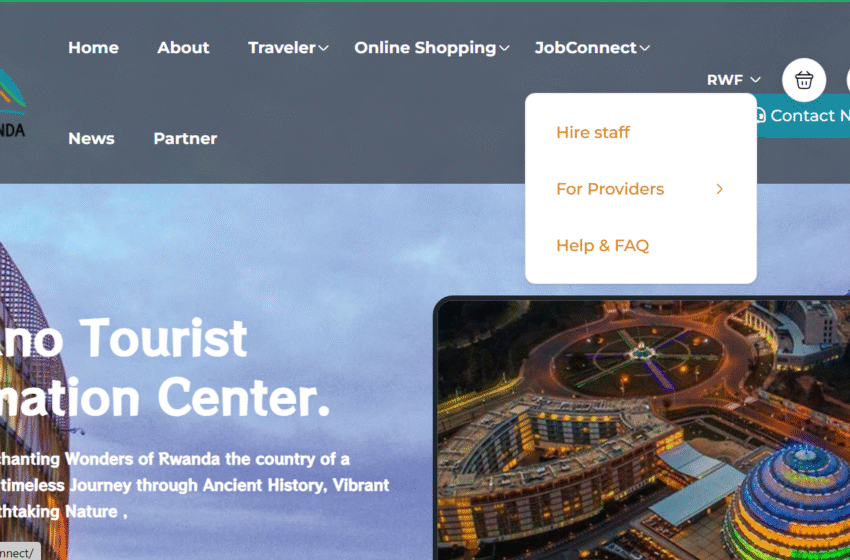Click the Contact Now button

click(x=803, y=115)
